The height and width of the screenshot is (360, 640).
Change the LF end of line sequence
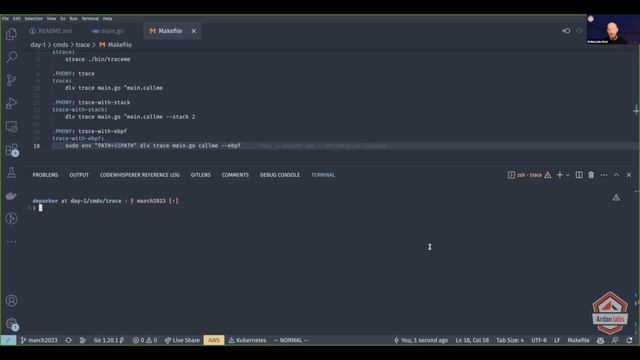coord(557,340)
